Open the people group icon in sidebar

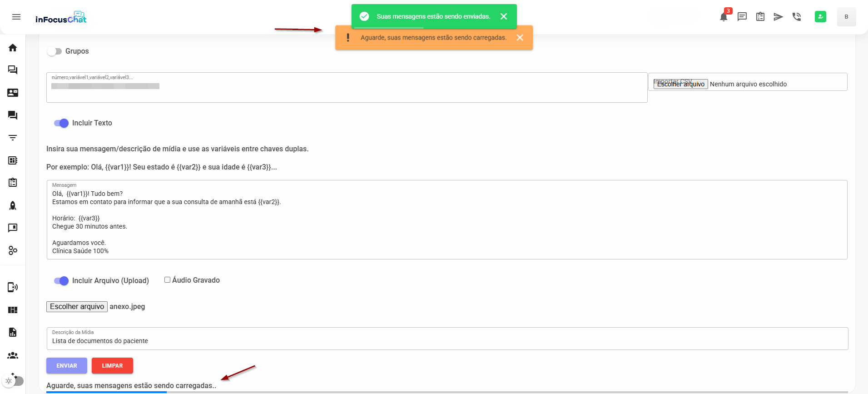(x=13, y=355)
